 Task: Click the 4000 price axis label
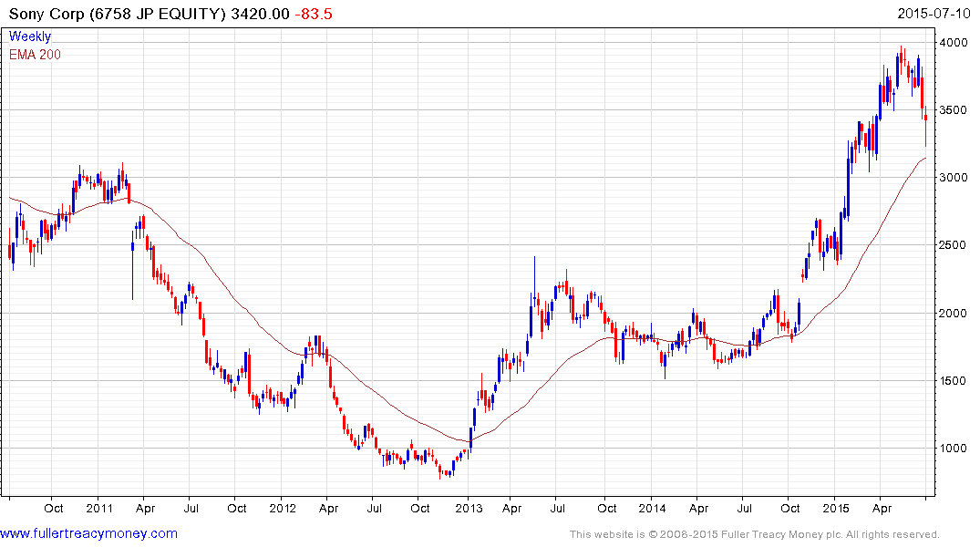coord(954,43)
